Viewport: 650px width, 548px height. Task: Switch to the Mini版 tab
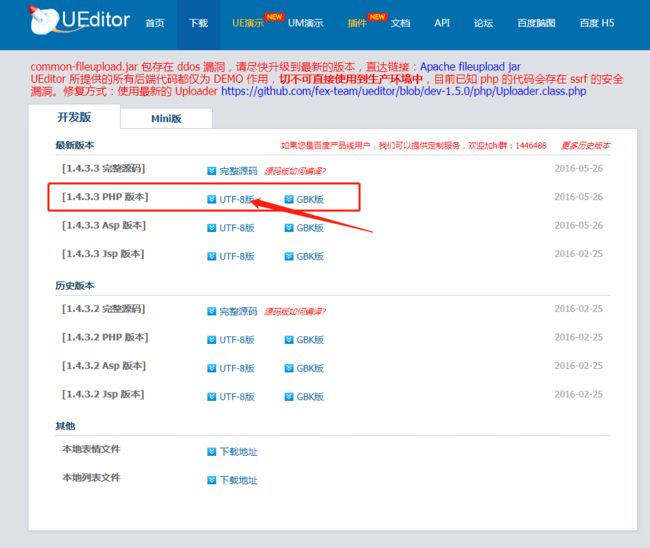coord(166,119)
